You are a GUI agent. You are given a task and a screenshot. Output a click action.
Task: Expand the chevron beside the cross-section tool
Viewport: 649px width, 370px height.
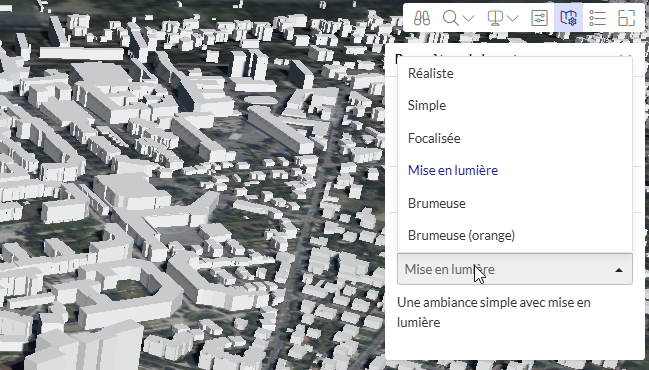point(512,18)
